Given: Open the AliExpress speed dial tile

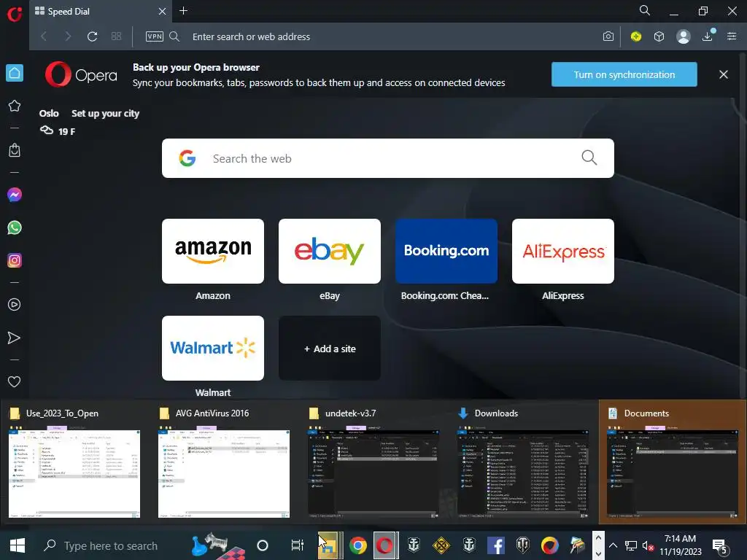Looking at the screenshot, I should (x=563, y=251).
